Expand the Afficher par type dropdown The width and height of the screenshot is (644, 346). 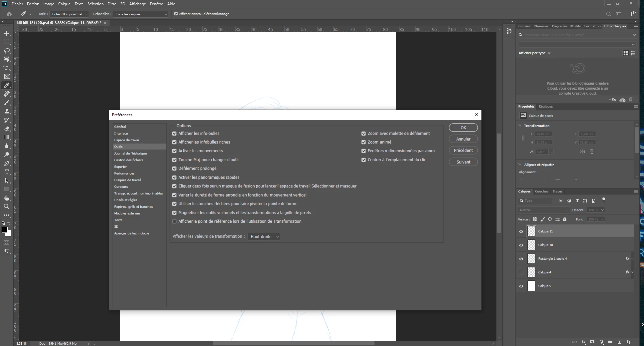534,53
